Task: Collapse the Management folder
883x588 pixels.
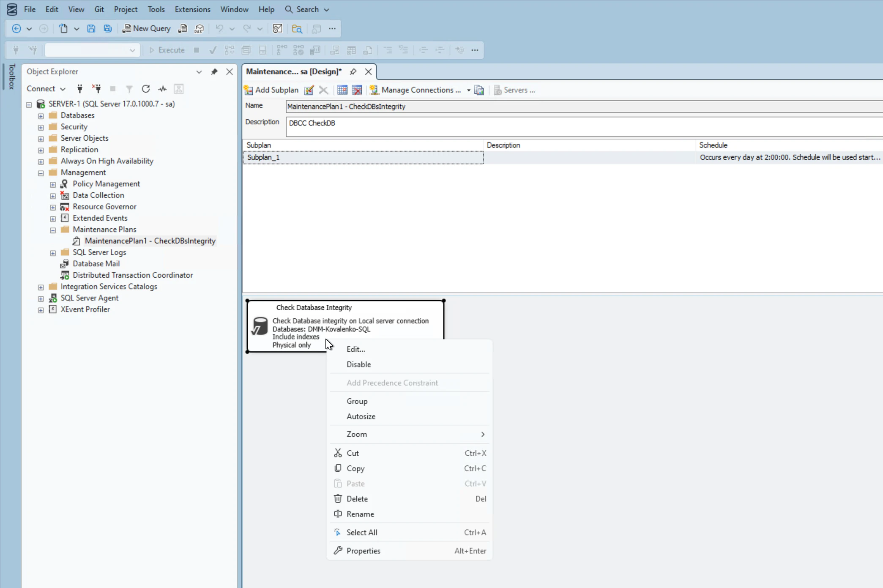Action: (41, 173)
